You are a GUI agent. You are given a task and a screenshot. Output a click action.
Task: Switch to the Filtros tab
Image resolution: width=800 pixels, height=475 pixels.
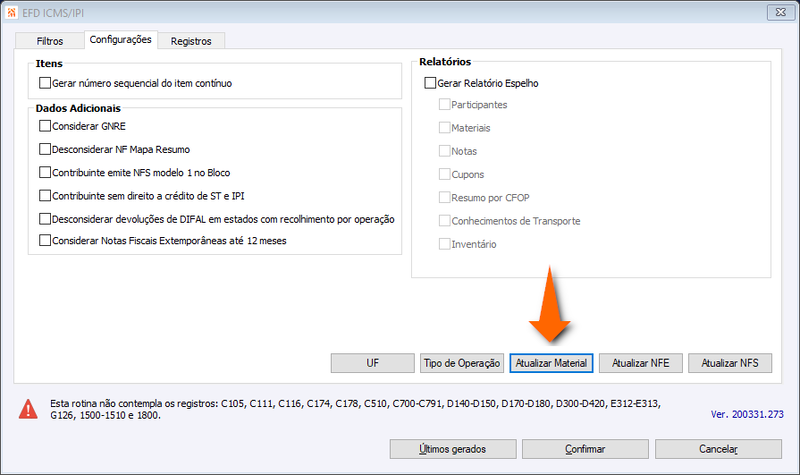coord(49,41)
